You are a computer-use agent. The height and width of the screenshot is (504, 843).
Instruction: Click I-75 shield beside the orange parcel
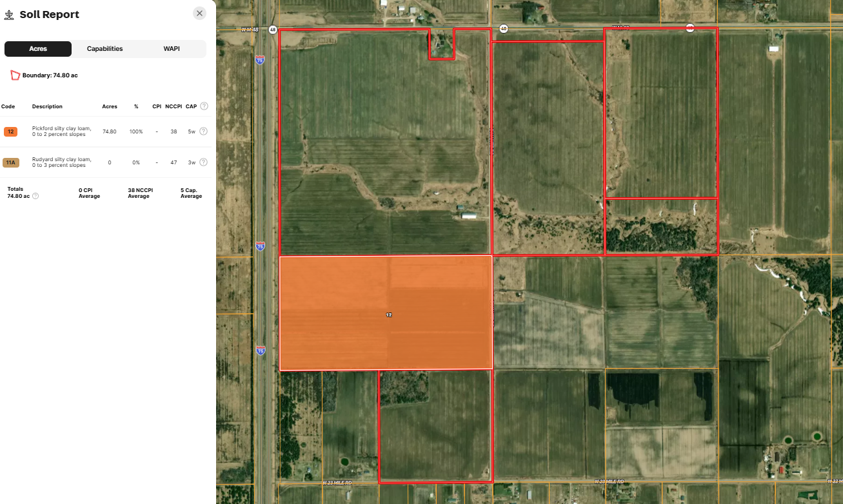(x=260, y=351)
